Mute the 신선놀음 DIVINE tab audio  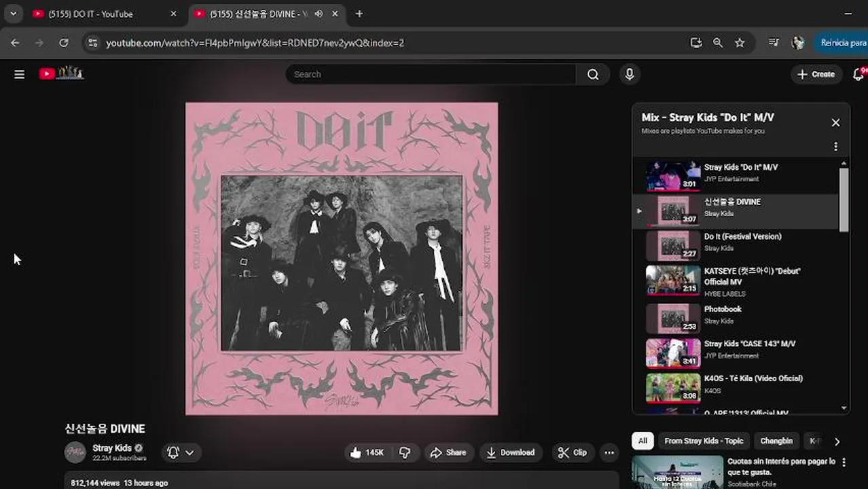(x=319, y=14)
